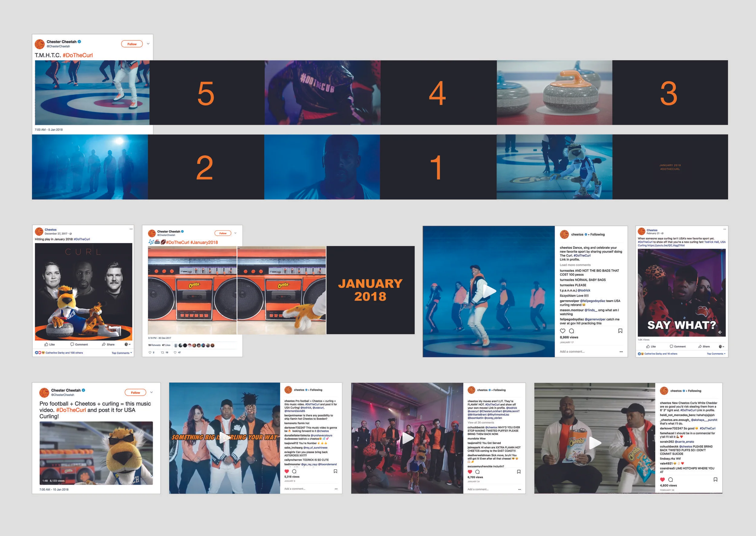
Task: Toggle the heart on the 8,986 views post
Action: (x=562, y=331)
